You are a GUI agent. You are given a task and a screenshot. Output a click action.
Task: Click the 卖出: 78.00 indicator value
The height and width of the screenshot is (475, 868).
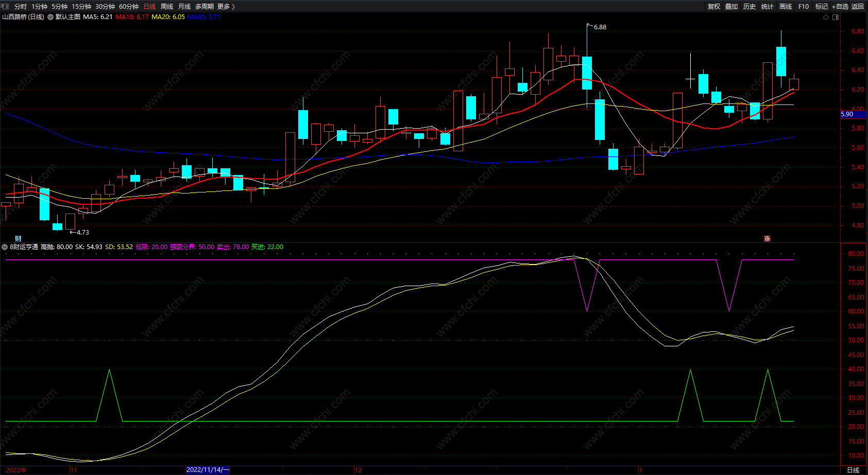[x=233, y=247]
